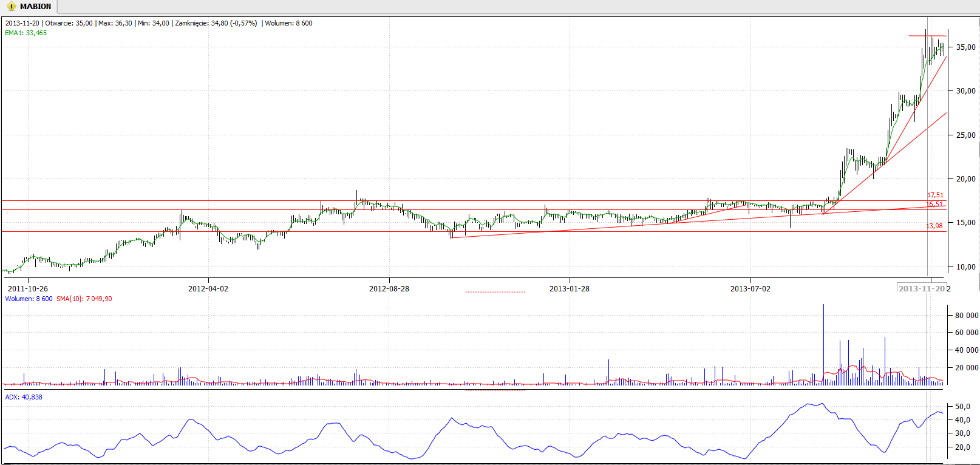Viewport: 980px width, 465px height.
Task: Click the 80 000 volume axis label
Action: pyautogui.click(x=967, y=315)
